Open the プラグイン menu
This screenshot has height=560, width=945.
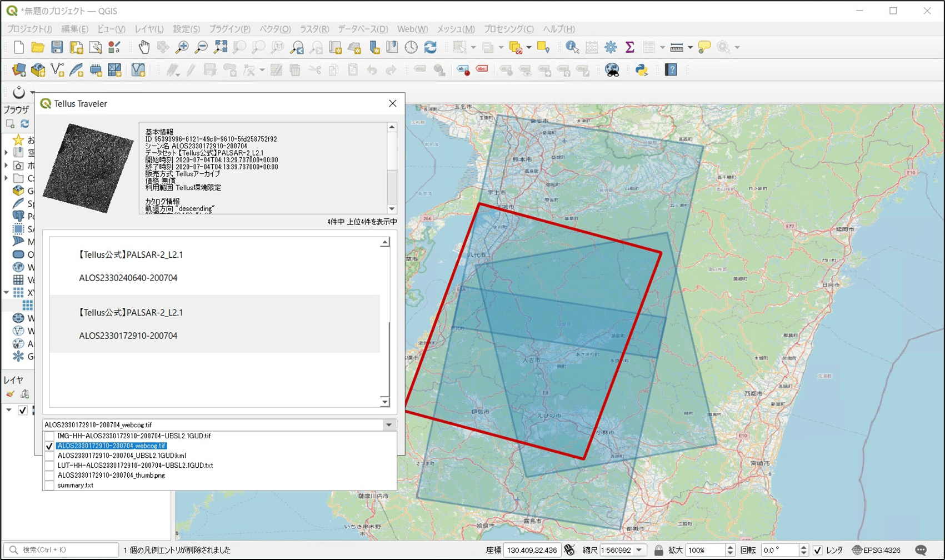coord(229,29)
